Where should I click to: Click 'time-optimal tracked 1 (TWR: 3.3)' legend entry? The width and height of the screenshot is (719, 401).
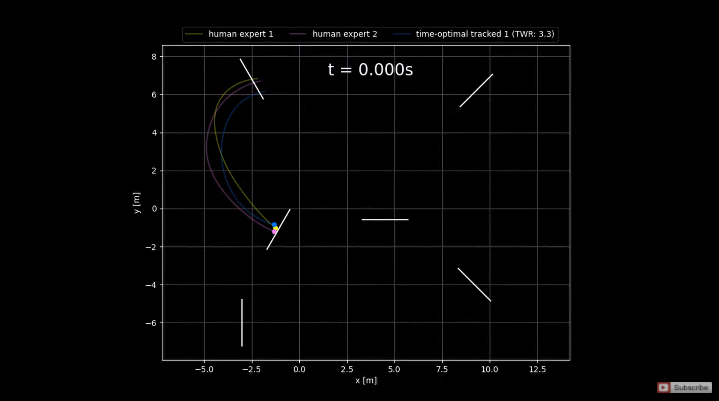point(485,34)
